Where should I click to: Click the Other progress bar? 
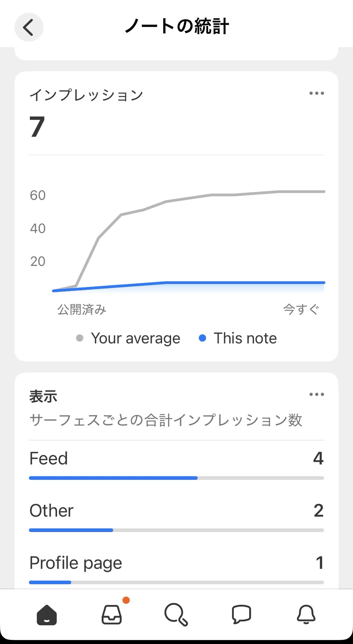tap(176, 530)
